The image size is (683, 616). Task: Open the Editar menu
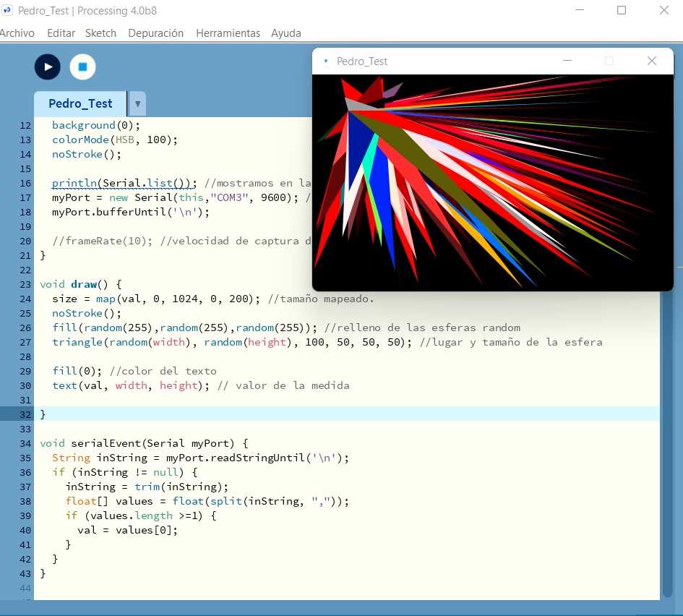coord(61,33)
